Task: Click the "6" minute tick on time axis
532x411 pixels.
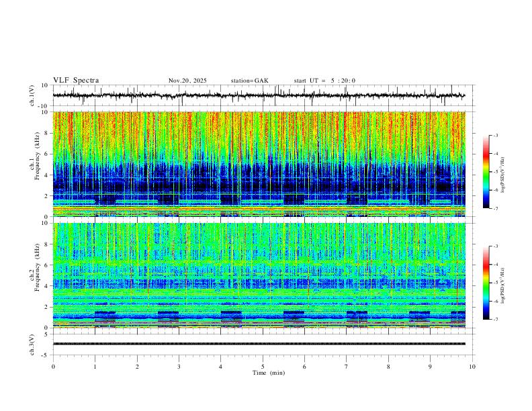Action: 304,367
